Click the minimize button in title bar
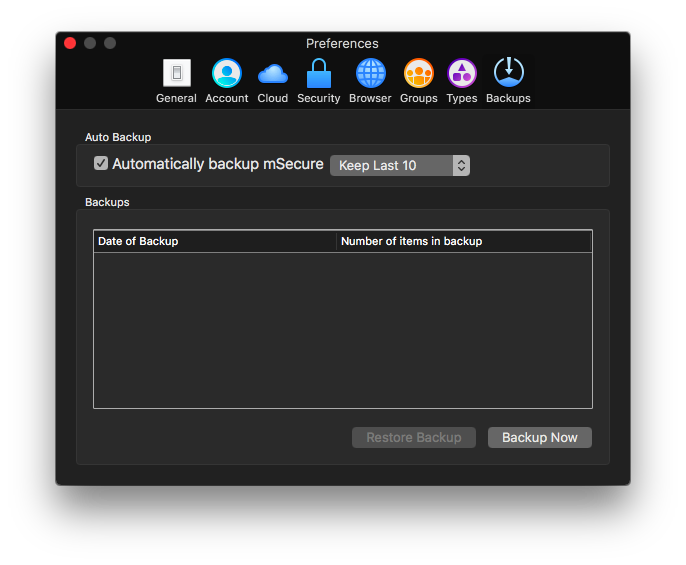 click(90, 43)
